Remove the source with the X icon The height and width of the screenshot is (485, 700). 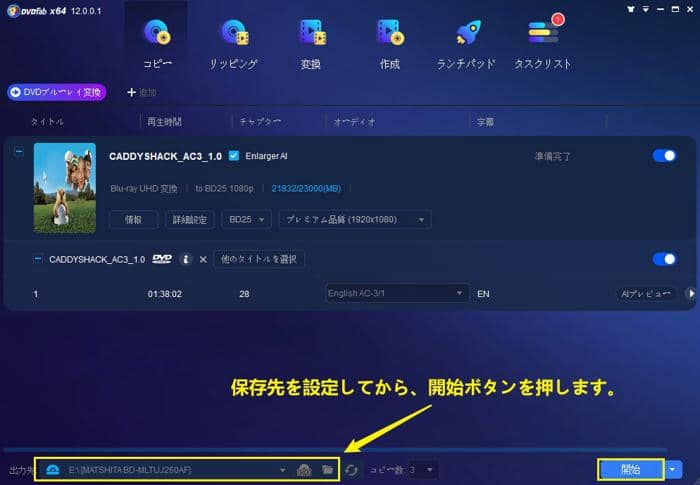click(x=203, y=259)
